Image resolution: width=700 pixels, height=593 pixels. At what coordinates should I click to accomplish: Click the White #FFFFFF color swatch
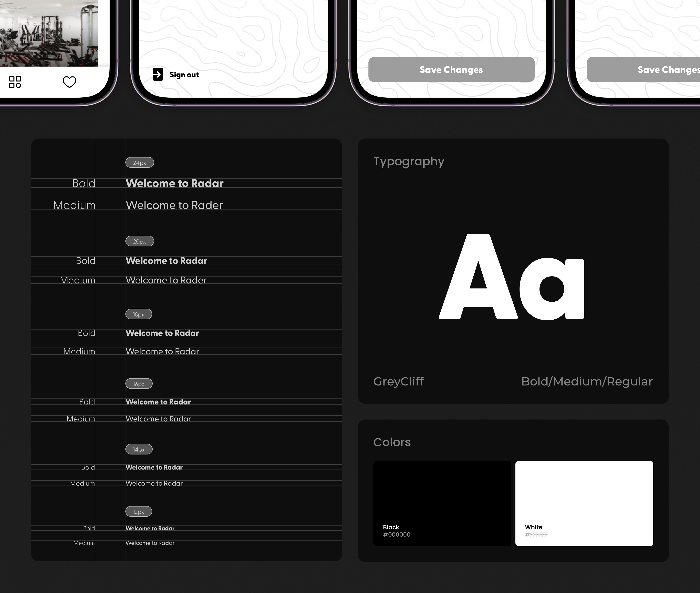click(584, 503)
